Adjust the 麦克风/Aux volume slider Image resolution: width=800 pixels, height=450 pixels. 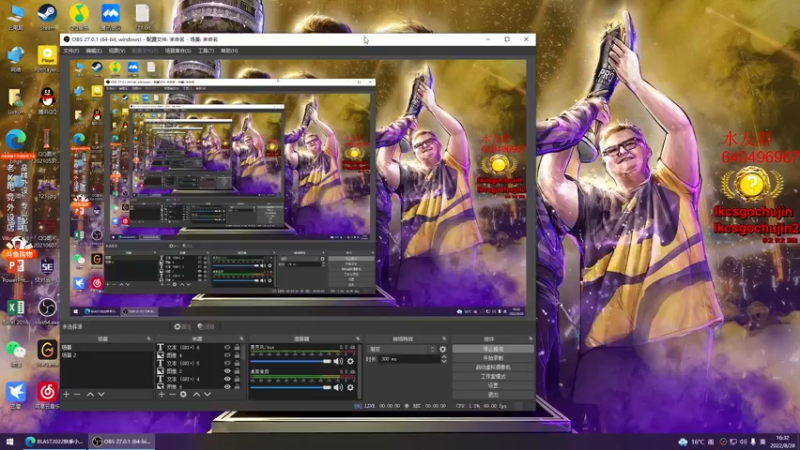point(291,361)
